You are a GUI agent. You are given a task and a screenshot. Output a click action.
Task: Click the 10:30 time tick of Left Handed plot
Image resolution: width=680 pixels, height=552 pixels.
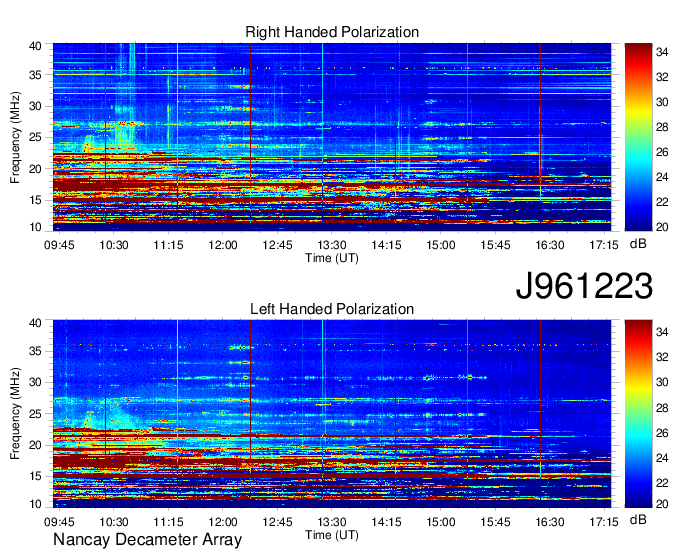pos(114,522)
